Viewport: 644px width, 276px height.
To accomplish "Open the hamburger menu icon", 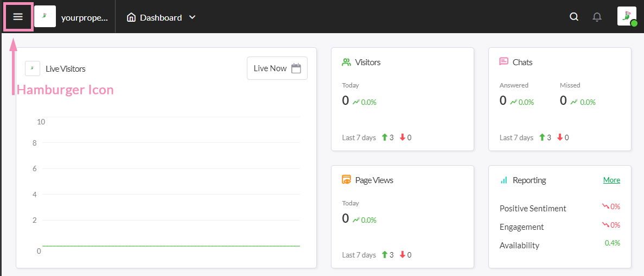I will [x=18, y=17].
